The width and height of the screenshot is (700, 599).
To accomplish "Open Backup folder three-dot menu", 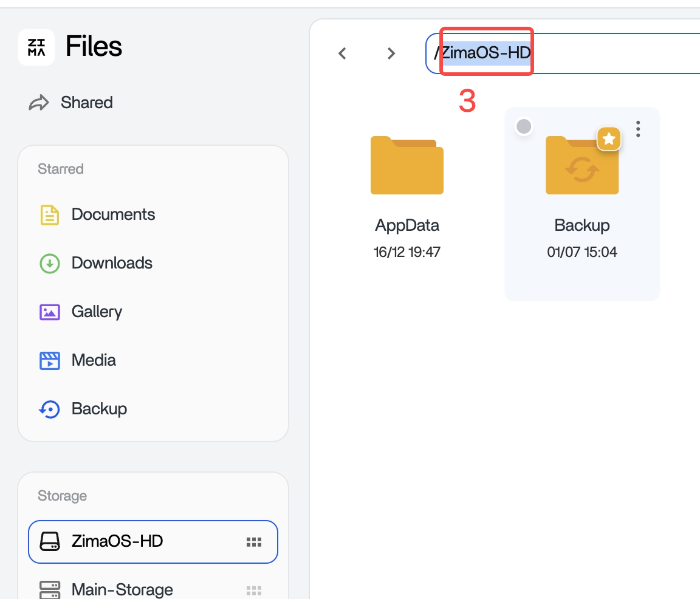I will point(637,128).
